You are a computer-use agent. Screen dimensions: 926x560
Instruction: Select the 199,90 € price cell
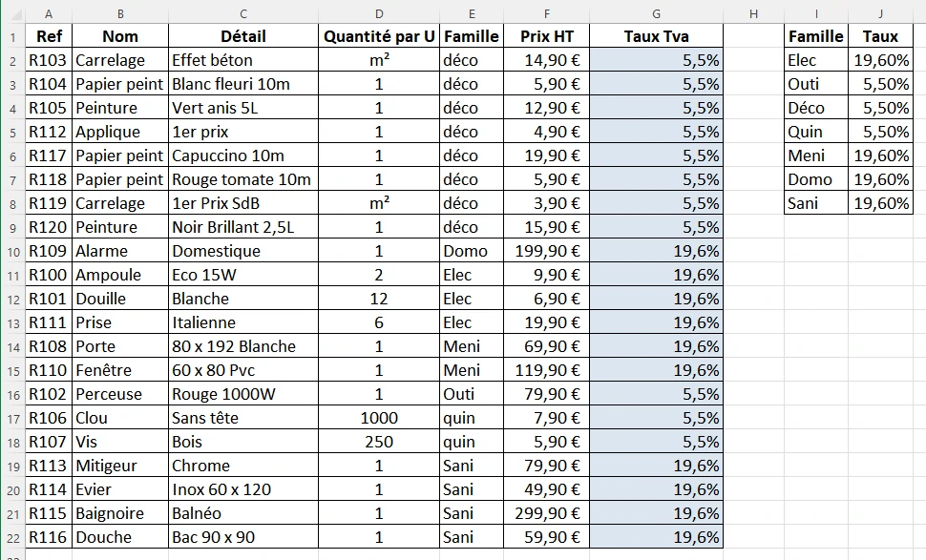(x=548, y=251)
